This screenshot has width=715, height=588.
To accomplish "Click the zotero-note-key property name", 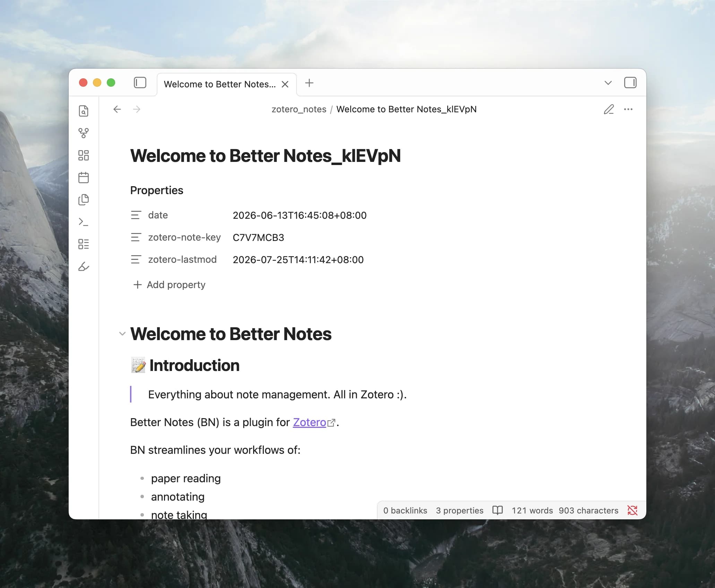I will pos(184,237).
